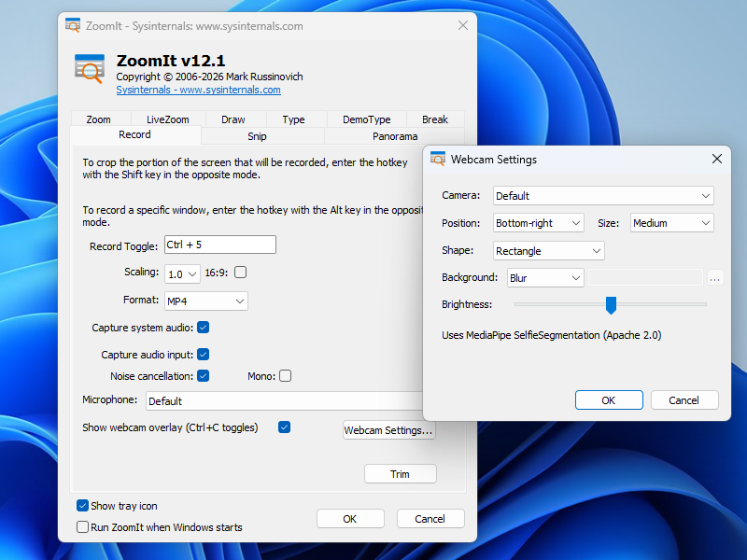Click the ZoomIt title bar icon
747x560 pixels.
(73, 25)
